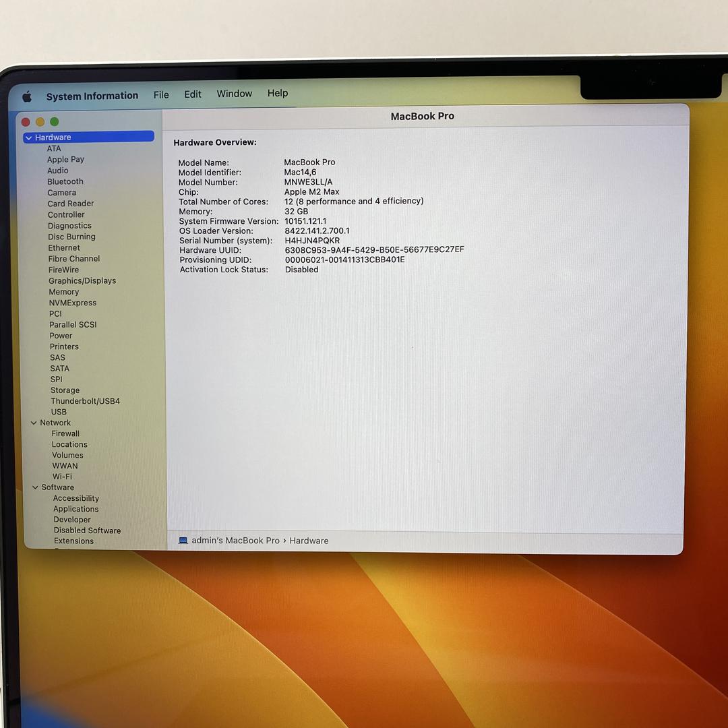Image resolution: width=728 pixels, height=728 pixels.
Task: Select Disc Burning in the sidebar
Action: click(71, 237)
